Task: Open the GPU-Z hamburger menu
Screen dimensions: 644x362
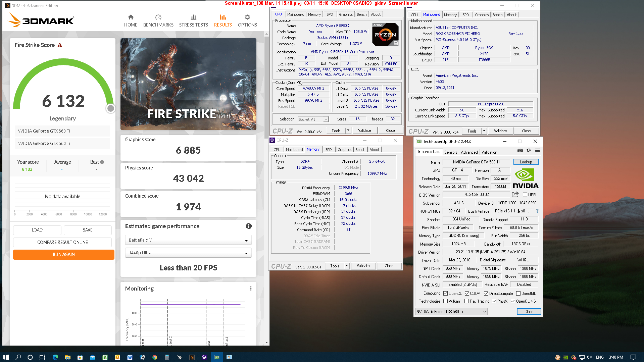Action: (537, 150)
